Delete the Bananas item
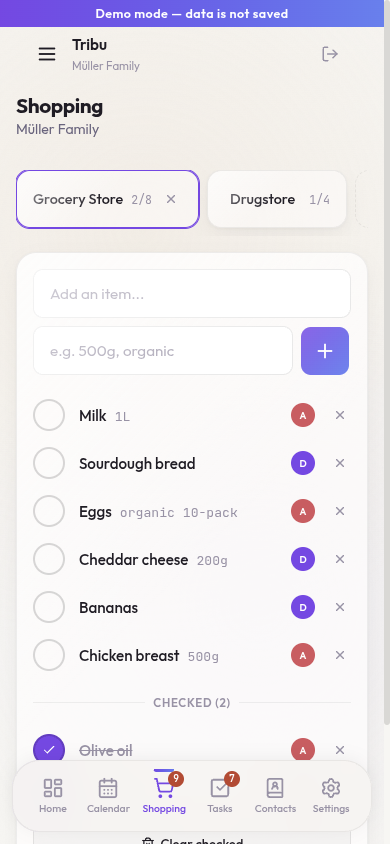390x844 pixels. tap(340, 607)
